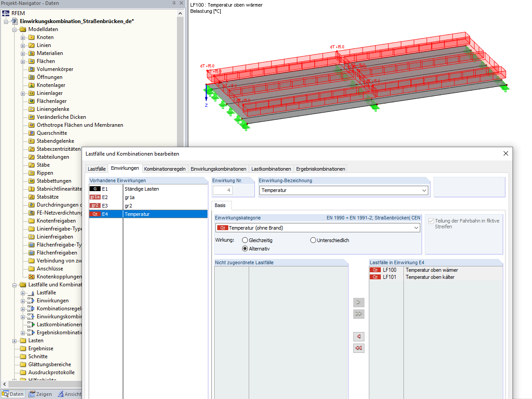Click the Liniengelenke icon
This screenshot has width=532, height=399.
pyautogui.click(x=31, y=109)
